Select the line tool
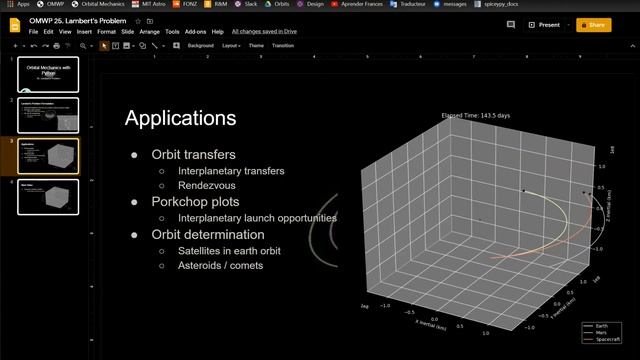Image resolution: width=640 pixels, height=360 pixels. point(155,46)
